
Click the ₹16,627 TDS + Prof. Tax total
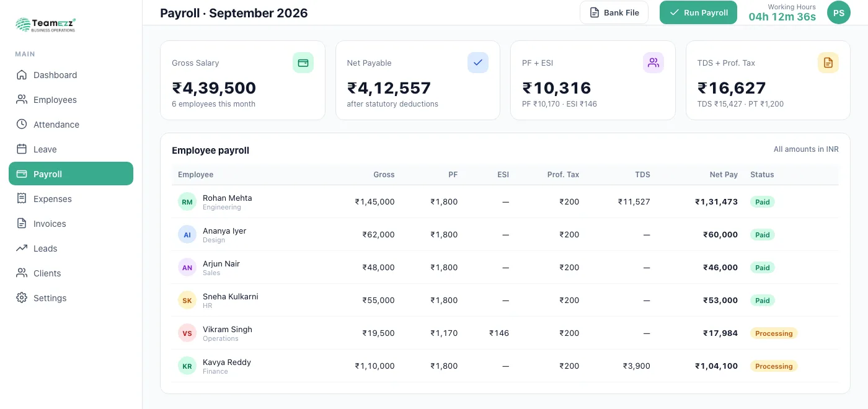coord(732,88)
